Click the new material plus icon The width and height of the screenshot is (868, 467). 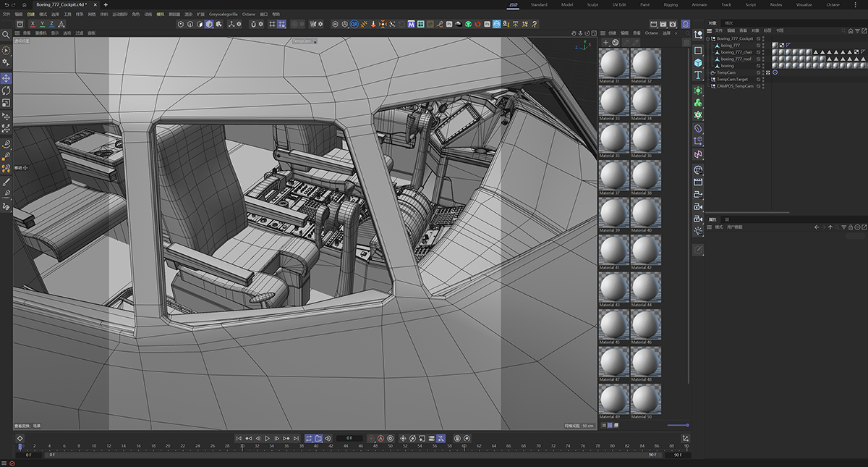pyautogui.click(x=605, y=43)
